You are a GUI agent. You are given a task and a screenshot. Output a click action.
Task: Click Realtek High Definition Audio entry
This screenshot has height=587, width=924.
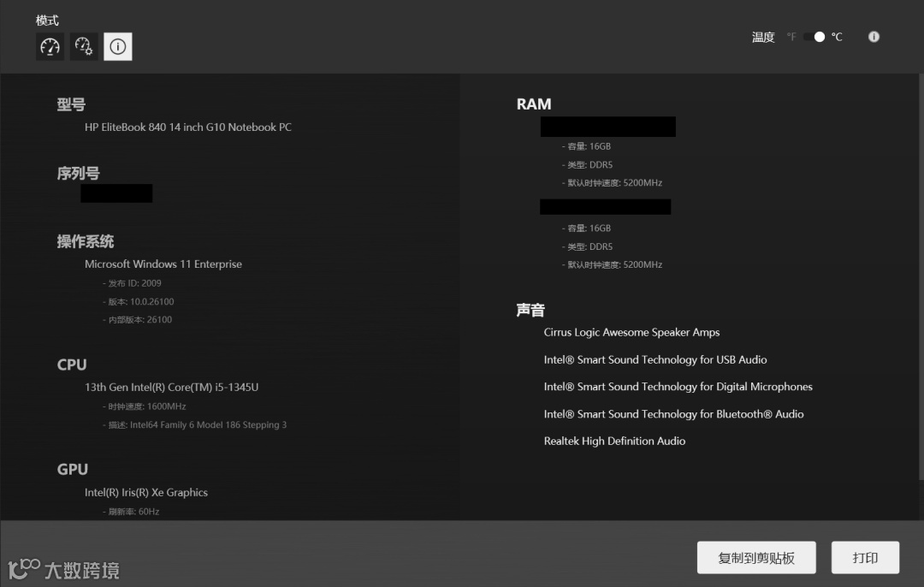pos(614,441)
